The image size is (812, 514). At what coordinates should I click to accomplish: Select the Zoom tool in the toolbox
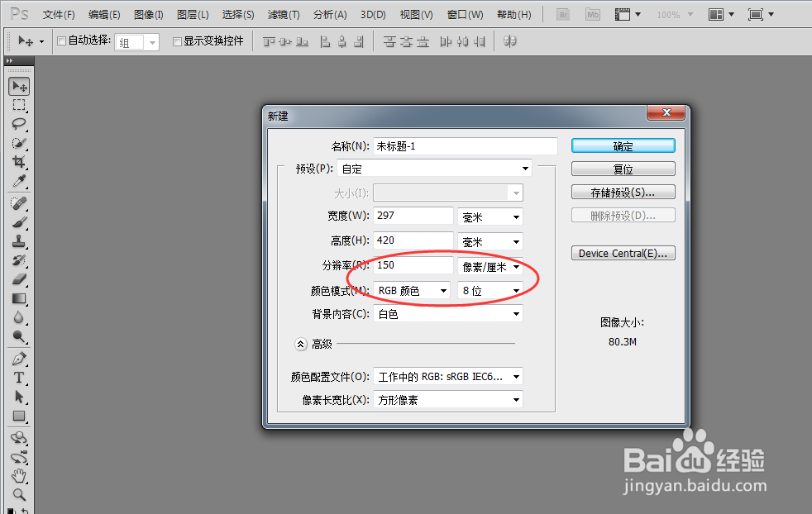[x=19, y=494]
